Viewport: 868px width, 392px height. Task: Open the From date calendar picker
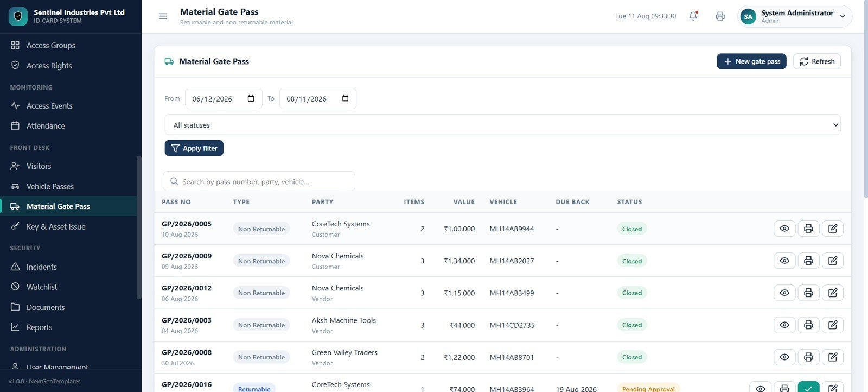[251, 98]
